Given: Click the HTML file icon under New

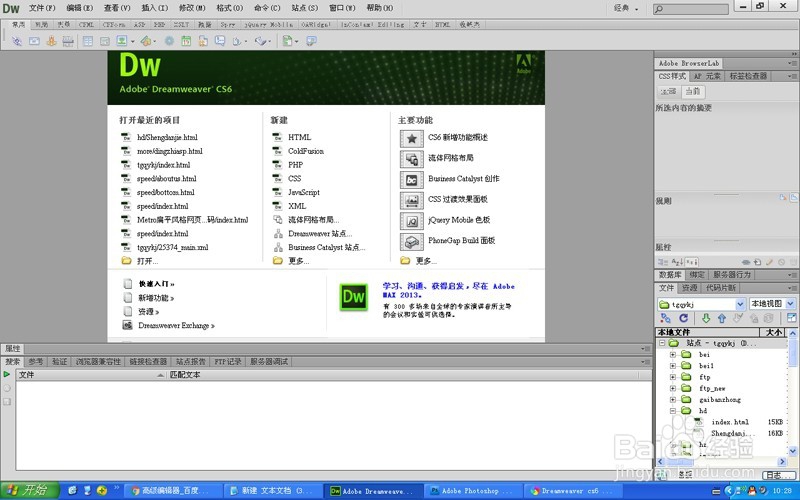Looking at the screenshot, I should pos(277,137).
